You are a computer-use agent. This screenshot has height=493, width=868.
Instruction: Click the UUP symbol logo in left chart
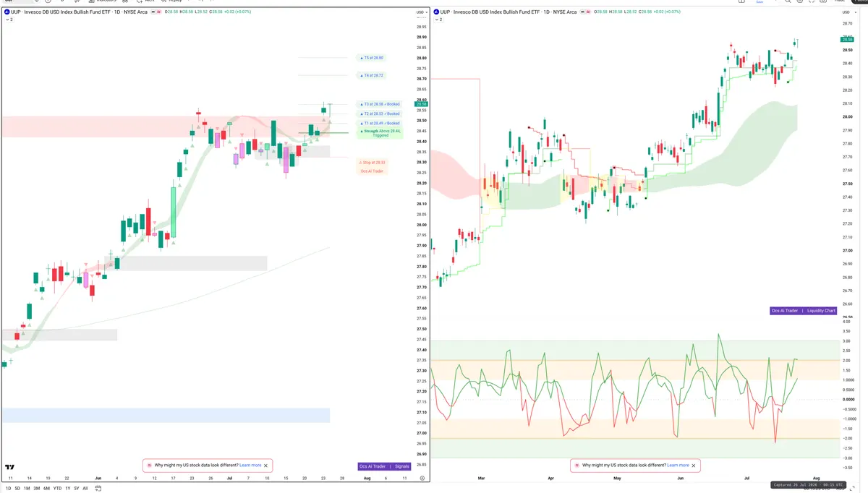pyautogui.click(x=7, y=12)
